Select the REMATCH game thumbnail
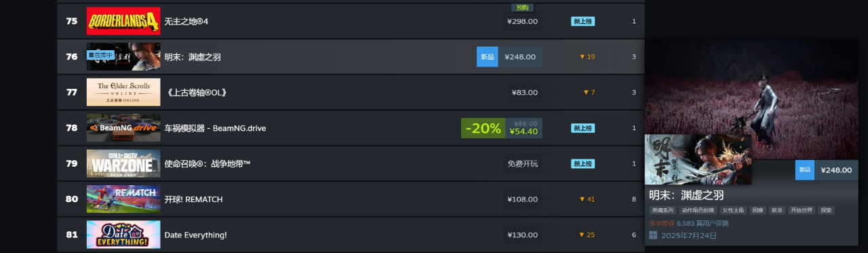This screenshot has width=868, height=253. click(123, 199)
